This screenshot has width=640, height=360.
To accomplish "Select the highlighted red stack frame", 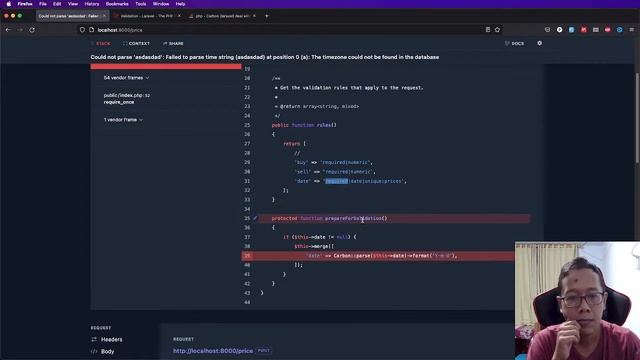I will (166, 67).
